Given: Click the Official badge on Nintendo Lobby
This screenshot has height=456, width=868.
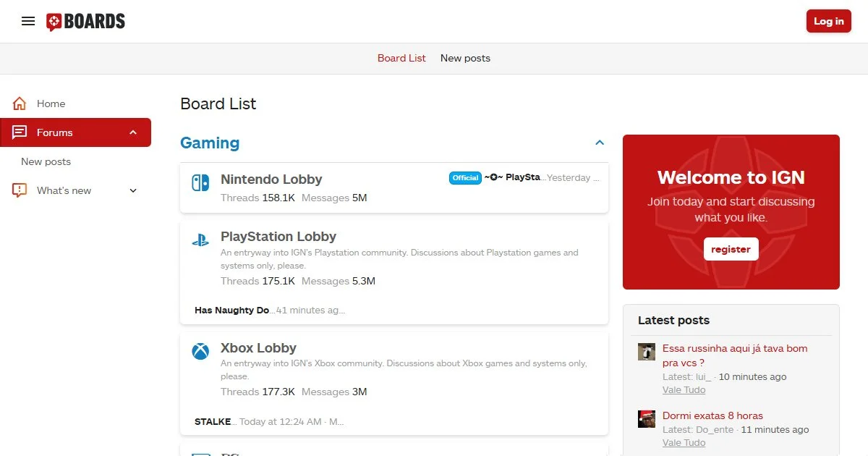Looking at the screenshot, I should click(x=465, y=177).
